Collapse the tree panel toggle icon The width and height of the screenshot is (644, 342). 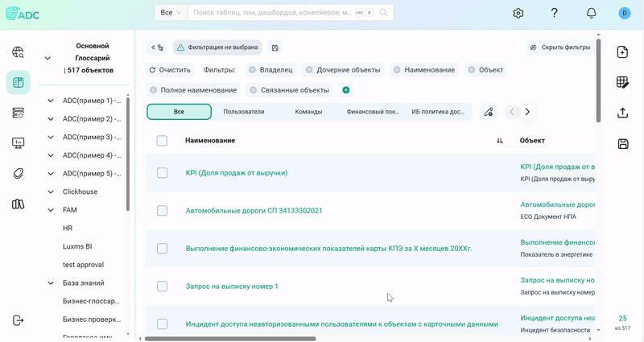pyautogui.click(x=157, y=47)
